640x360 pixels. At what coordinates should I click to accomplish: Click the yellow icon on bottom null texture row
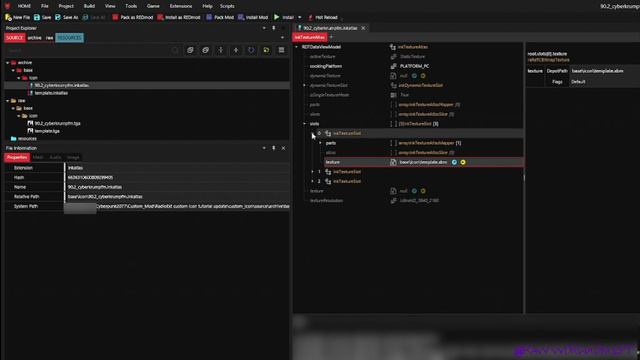point(423,191)
